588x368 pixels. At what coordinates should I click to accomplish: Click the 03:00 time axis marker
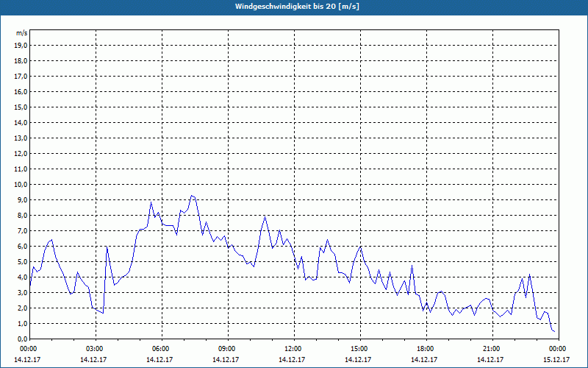pyautogui.click(x=96, y=349)
